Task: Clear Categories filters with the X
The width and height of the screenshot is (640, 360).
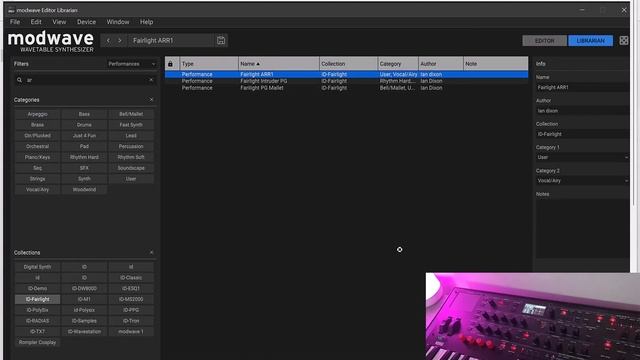Action: pyautogui.click(x=151, y=100)
